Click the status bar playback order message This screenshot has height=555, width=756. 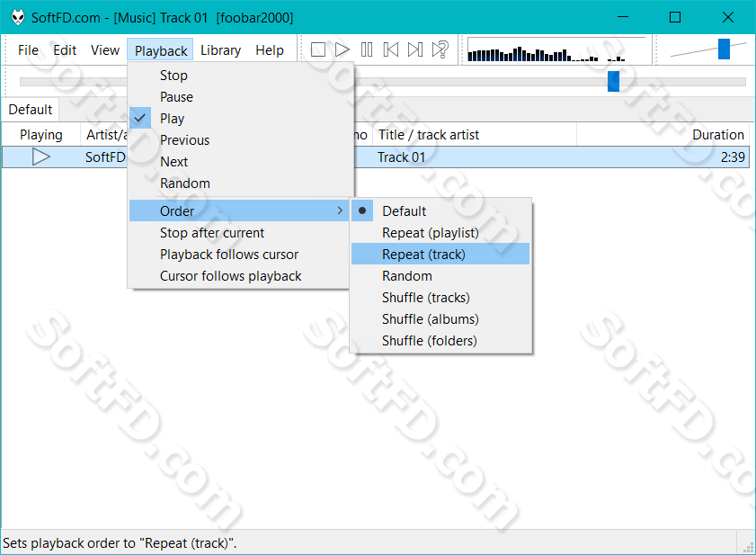click(120, 543)
